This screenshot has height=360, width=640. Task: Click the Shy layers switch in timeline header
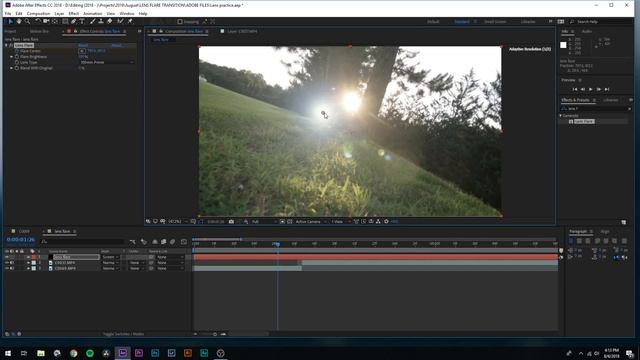click(x=155, y=242)
